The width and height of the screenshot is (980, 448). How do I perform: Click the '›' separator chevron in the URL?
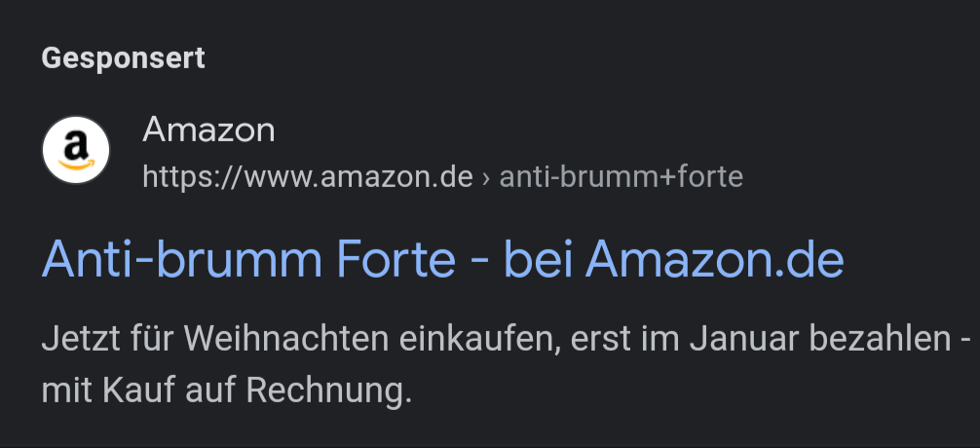point(486,178)
